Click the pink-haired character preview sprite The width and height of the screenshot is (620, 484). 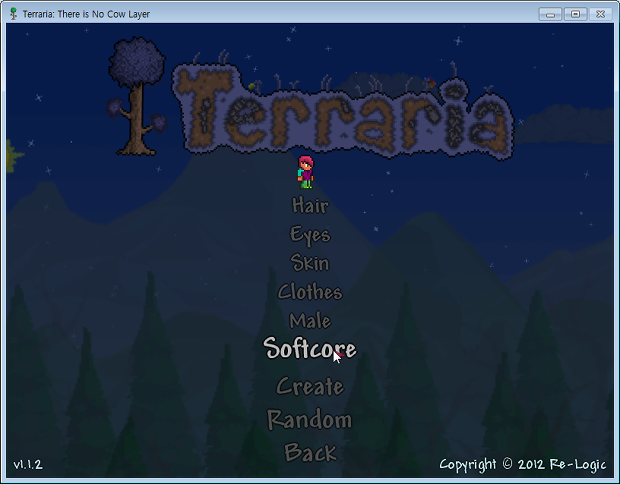306,172
